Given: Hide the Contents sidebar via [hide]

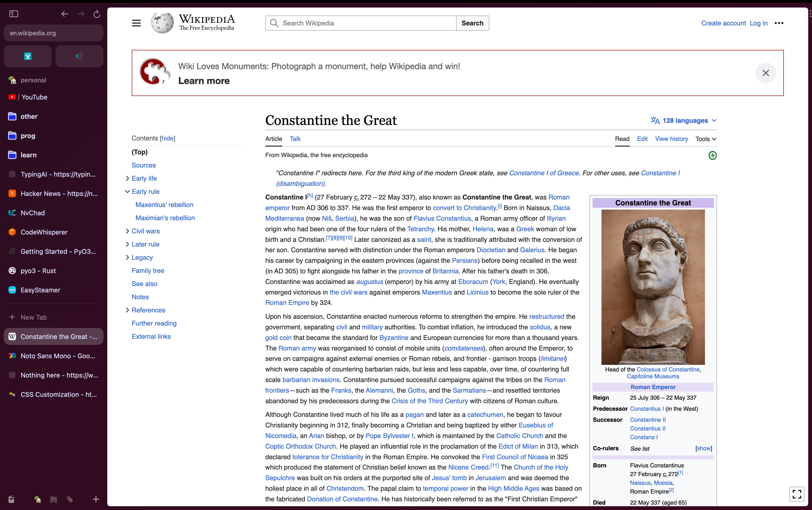Looking at the screenshot, I should 167,138.
